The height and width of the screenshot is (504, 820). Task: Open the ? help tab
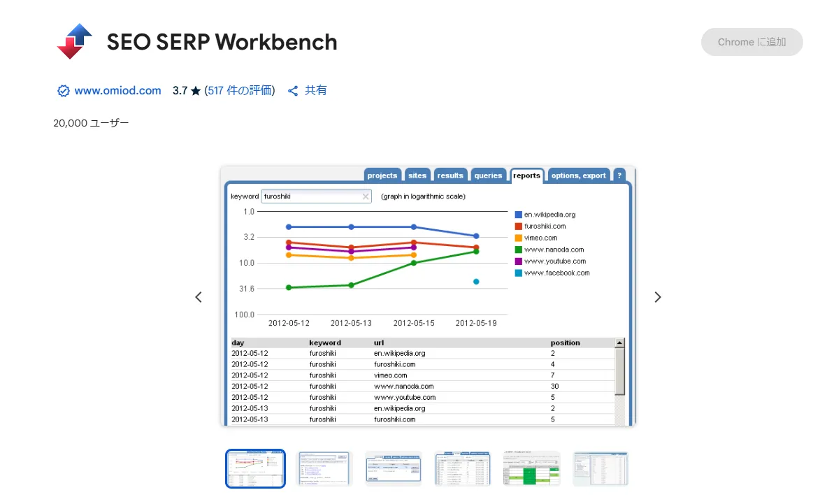(619, 175)
